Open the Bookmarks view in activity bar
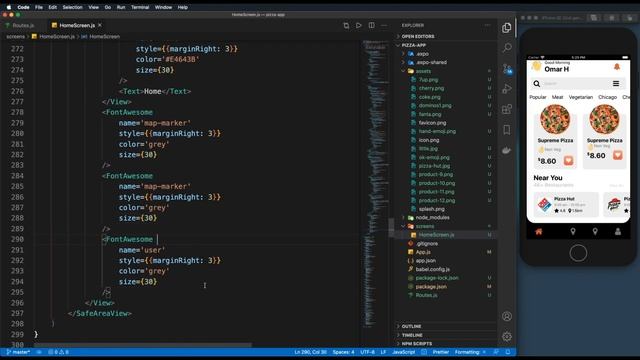 click(507, 130)
